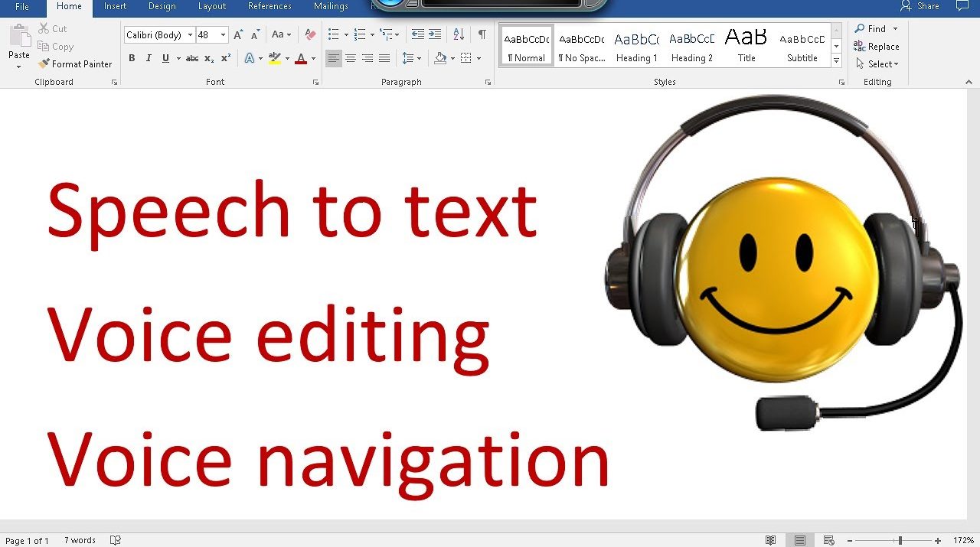Click the Increase Indent icon
980x547 pixels.
click(435, 34)
